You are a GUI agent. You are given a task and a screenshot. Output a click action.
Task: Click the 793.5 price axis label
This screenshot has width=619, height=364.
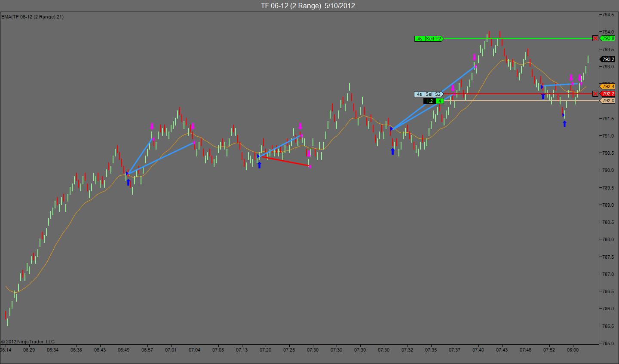point(608,49)
